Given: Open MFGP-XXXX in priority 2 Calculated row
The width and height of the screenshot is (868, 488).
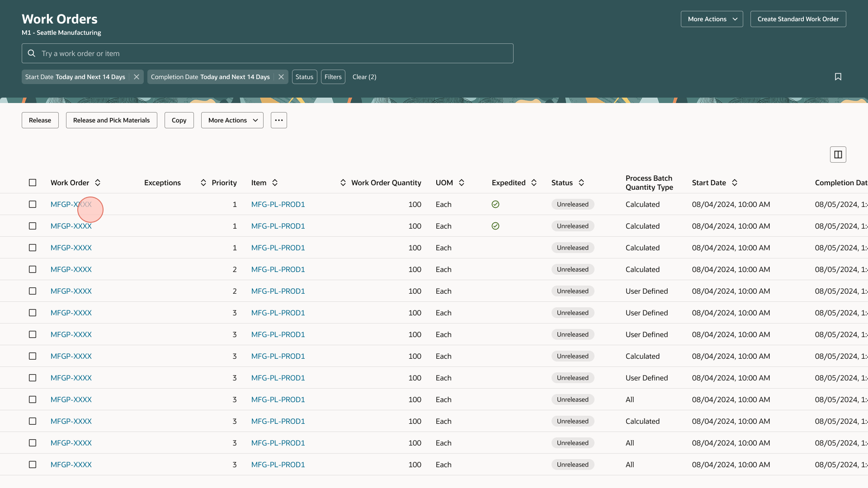Looking at the screenshot, I should click(71, 269).
